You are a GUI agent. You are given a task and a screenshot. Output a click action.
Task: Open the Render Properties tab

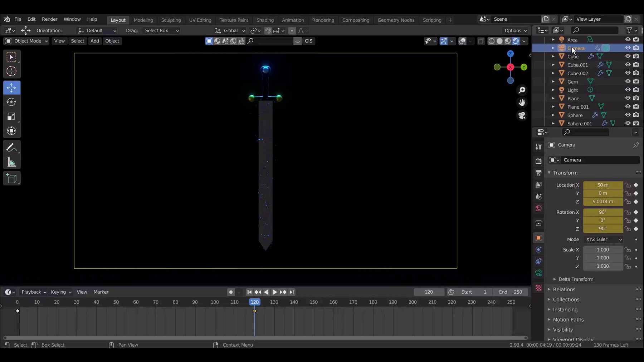tap(539, 161)
